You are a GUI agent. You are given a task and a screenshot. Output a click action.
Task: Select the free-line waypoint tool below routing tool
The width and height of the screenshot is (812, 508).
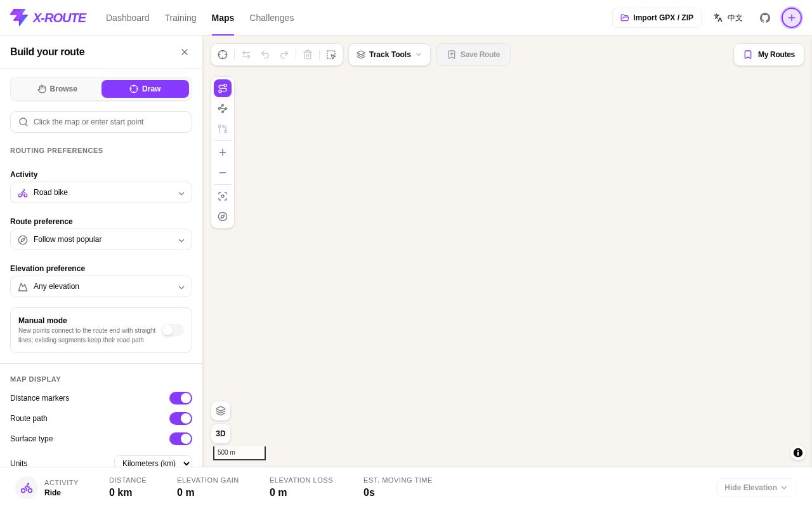(x=223, y=109)
